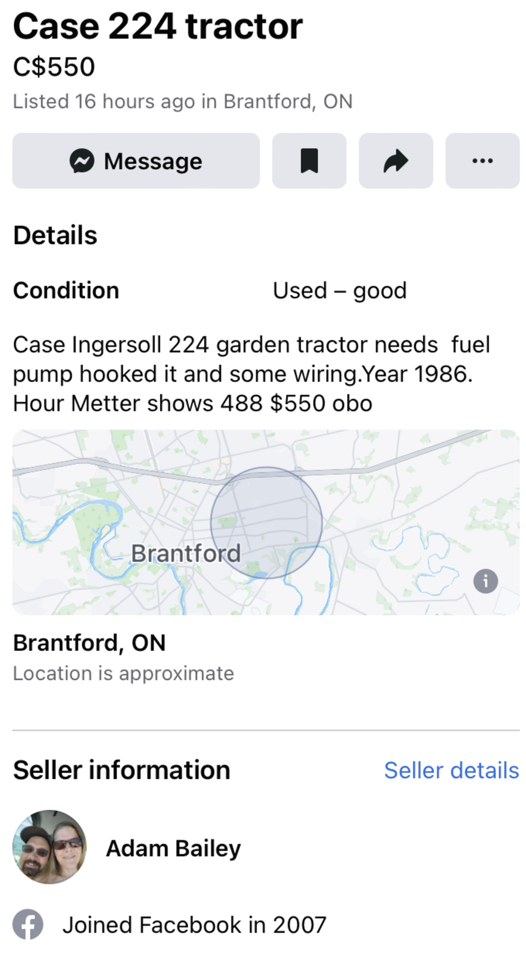Click the Brantford label on the map
Viewport: 526px width, 980px height.
point(186,553)
